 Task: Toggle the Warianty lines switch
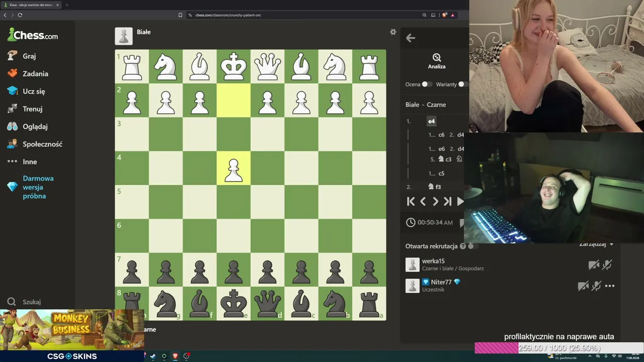pos(463,84)
